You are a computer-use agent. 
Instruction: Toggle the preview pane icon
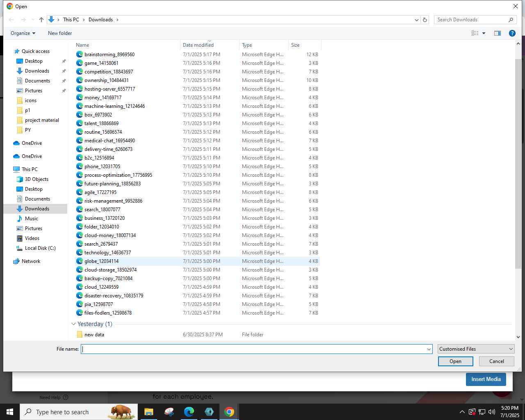click(x=498, y=33)
